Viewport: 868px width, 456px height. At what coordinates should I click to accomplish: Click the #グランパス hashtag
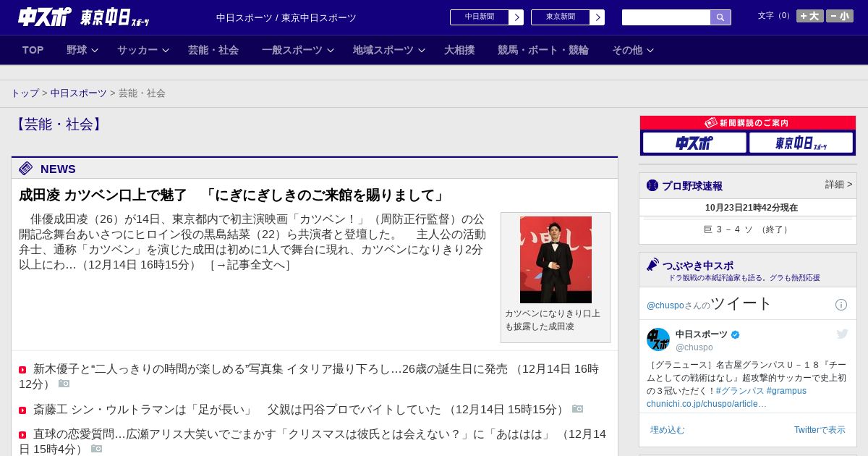(x=739, y=391)
